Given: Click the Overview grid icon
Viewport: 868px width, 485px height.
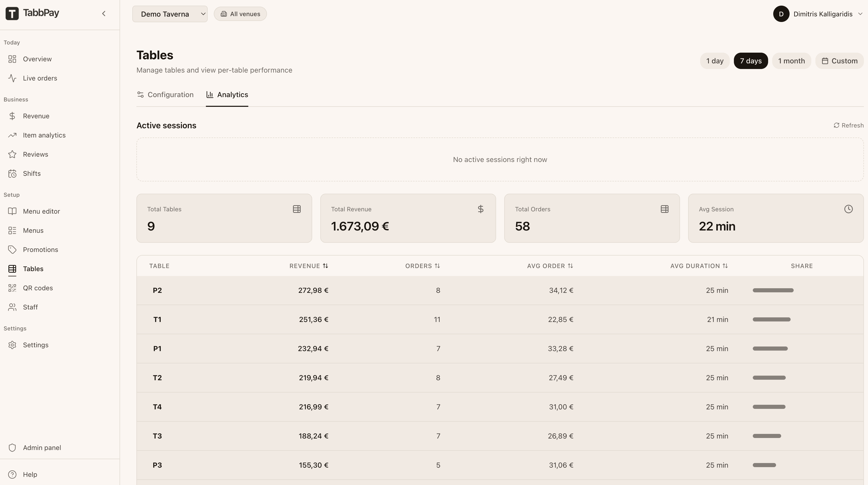Looking at the screenshot, I should [12, 59].
